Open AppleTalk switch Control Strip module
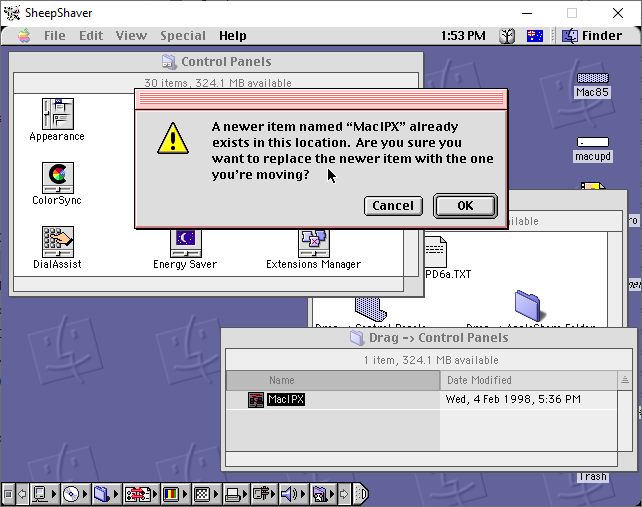Screen dimensions: 642x507 (x=44, y=494)
